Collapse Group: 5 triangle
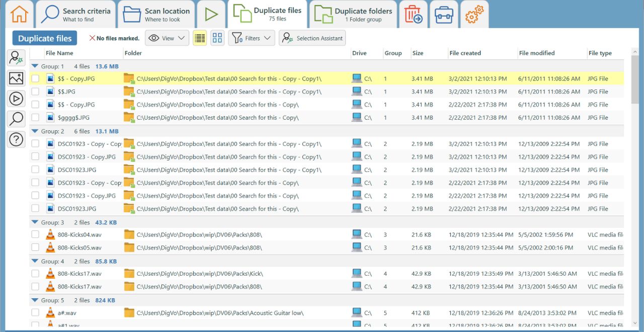The width and height of the screenshot is (644, 332). [x=35, y=300]
